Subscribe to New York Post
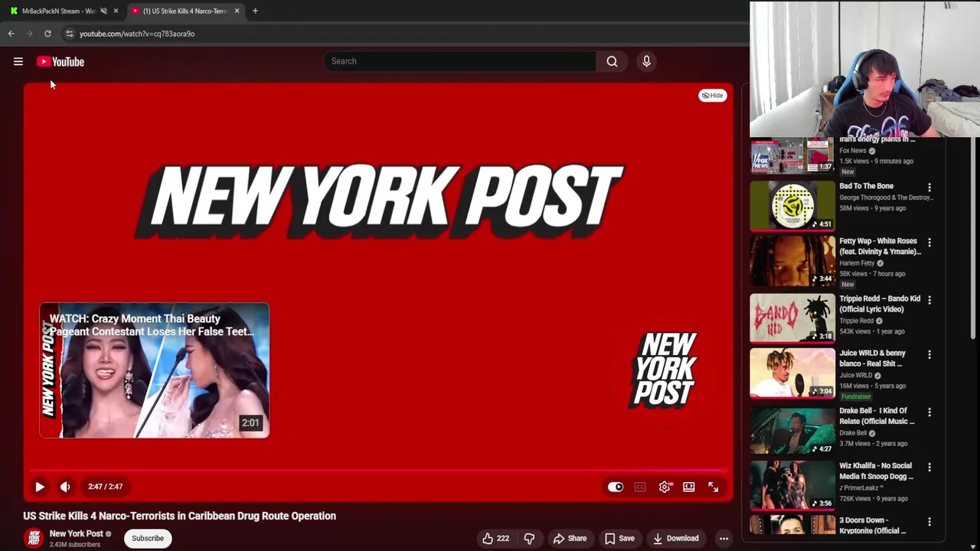 [x=148, y=538]
